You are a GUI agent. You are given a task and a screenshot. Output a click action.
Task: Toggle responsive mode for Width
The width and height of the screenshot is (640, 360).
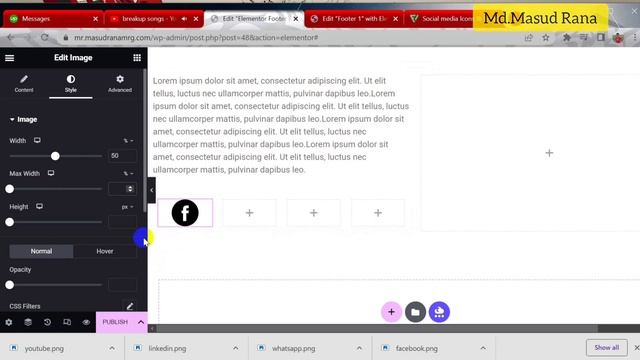(x=37, y=140)
